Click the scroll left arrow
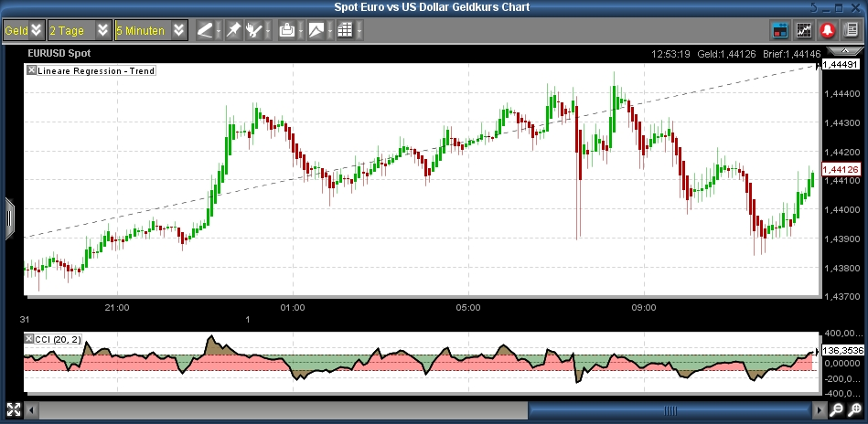 click(x=31, y=410)
